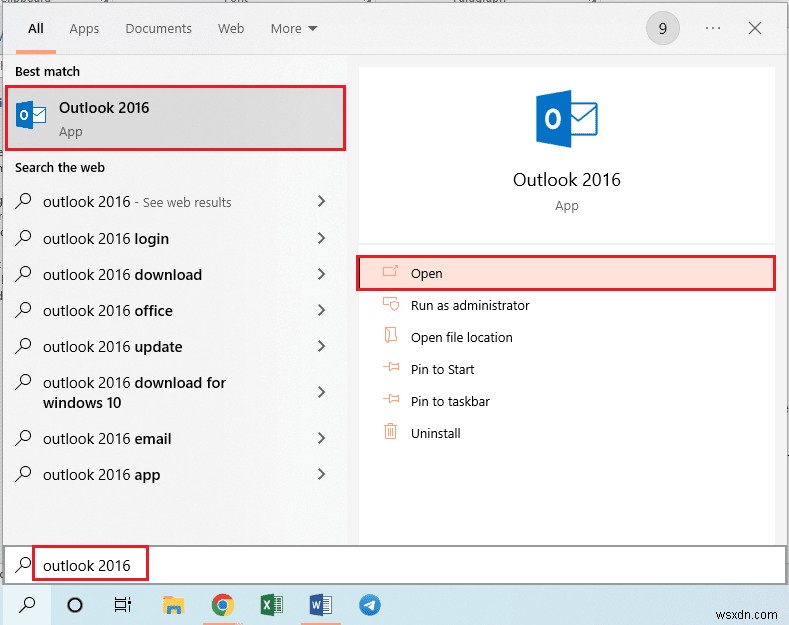Click the Open file location icon
Screen dimensions: 789x625
390,336
